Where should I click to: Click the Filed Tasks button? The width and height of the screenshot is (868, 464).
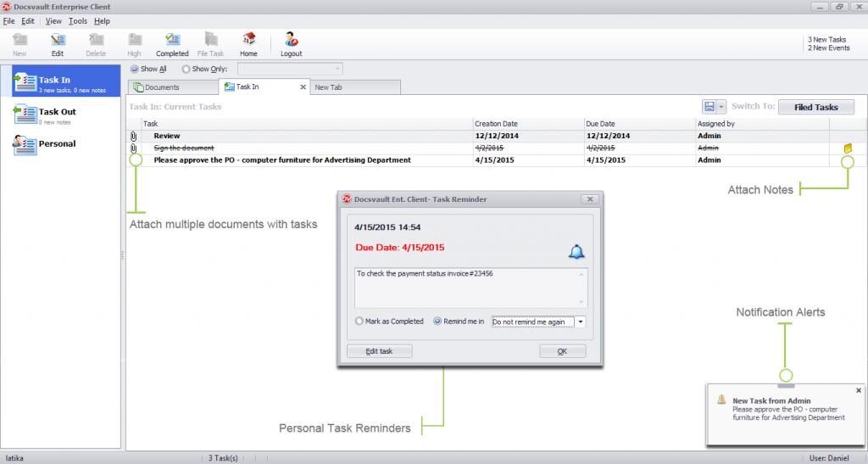click(815, 107)
